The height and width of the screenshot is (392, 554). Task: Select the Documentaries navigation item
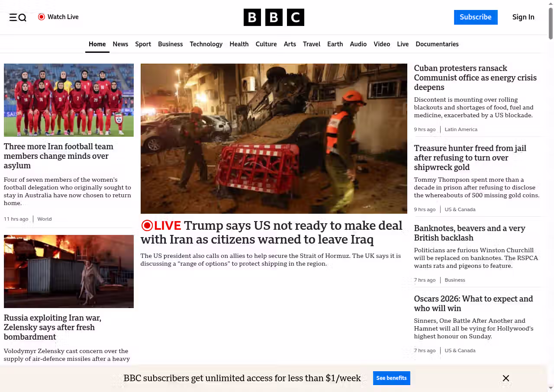pyautogui.click(x=437, y=44)
